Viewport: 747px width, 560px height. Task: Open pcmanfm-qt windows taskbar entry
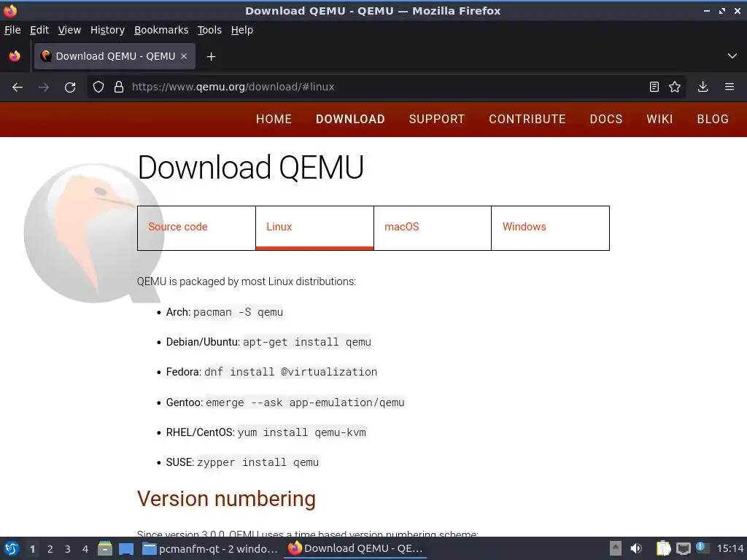click(x=210, y=548)
